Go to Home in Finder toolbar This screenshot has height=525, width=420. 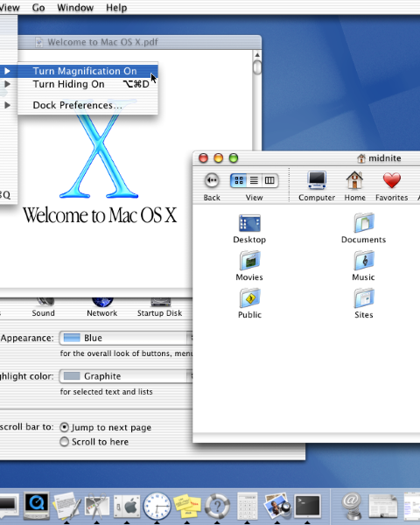pos(354,185)
